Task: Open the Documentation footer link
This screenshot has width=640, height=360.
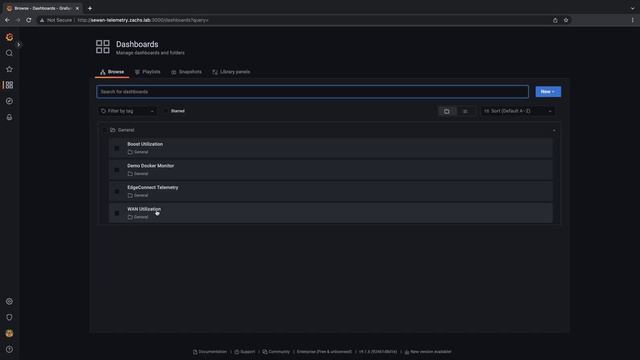Action: [210, 352]
